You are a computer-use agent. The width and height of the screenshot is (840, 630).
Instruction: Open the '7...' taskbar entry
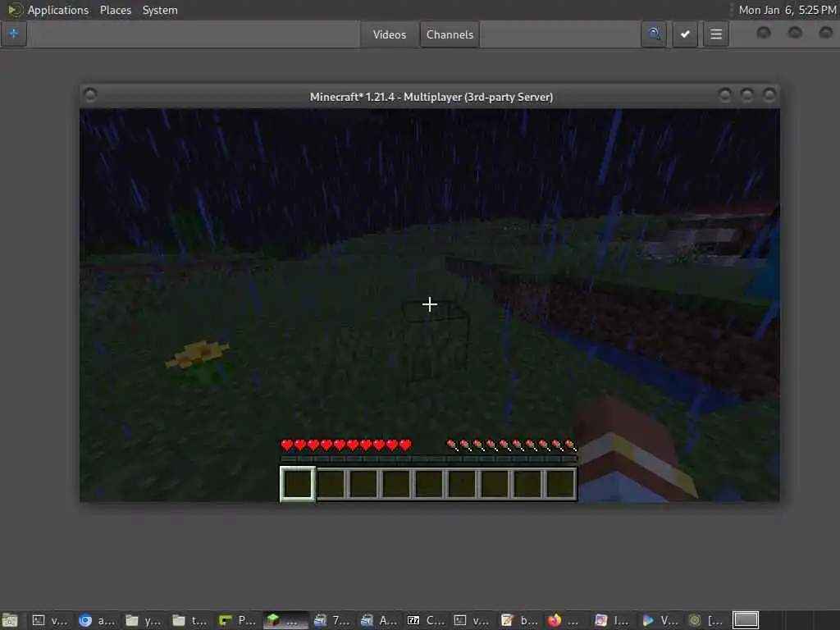click(x=332, y=620)
